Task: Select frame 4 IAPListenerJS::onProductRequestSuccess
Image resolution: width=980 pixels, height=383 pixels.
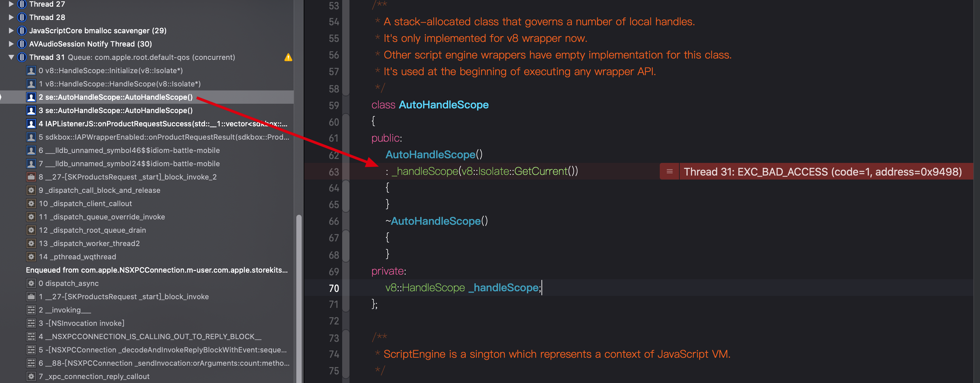Action: [x=163, y=124]
